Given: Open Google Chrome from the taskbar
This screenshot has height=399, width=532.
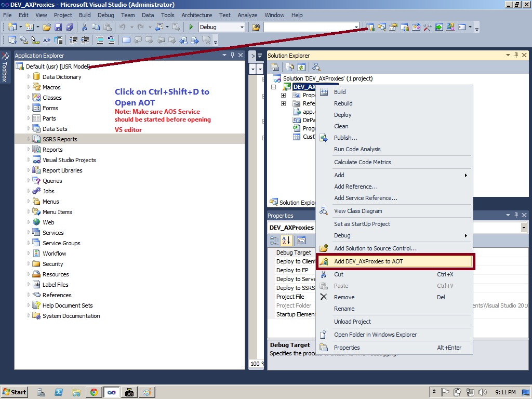Looking at the screenshot, I should click(94, 393).
